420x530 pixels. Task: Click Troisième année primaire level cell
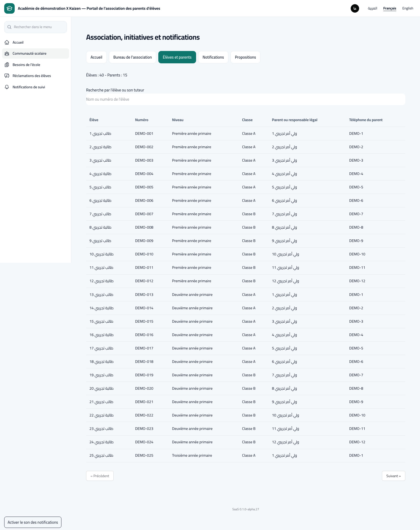point(192,456)
